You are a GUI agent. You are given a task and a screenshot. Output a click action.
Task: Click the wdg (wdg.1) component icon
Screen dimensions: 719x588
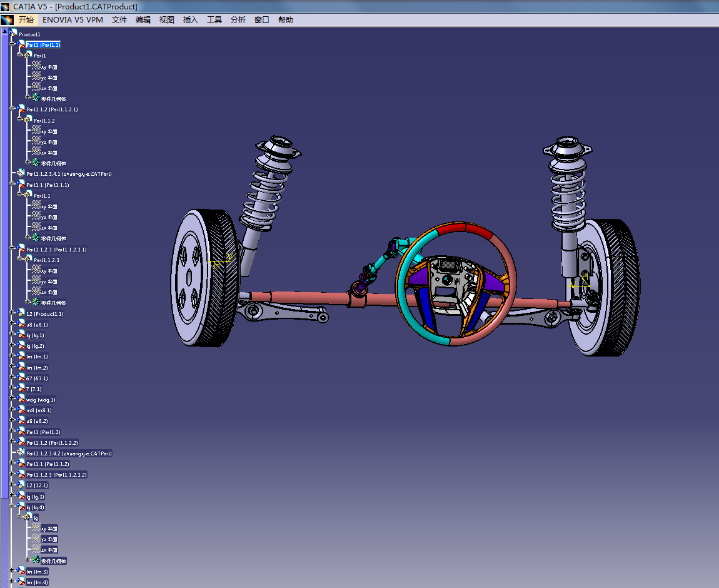(21, 399)
